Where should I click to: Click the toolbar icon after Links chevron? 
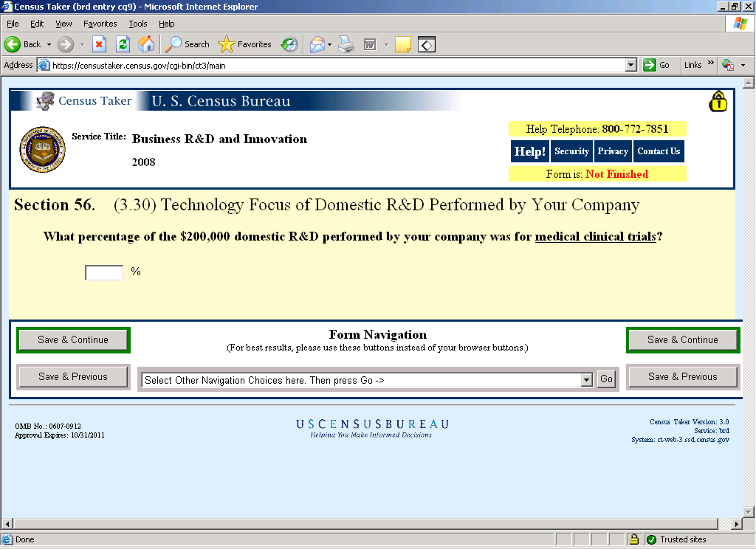point(727,65)
